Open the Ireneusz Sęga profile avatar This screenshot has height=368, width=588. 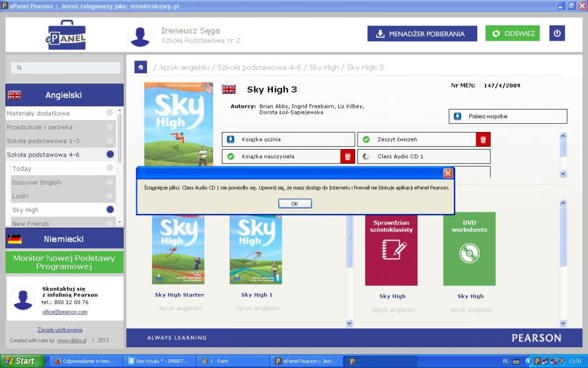click(140, 35)
